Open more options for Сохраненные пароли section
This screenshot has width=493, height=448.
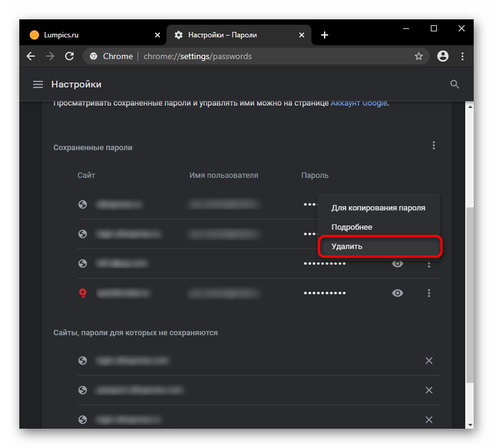click(433, 146)
